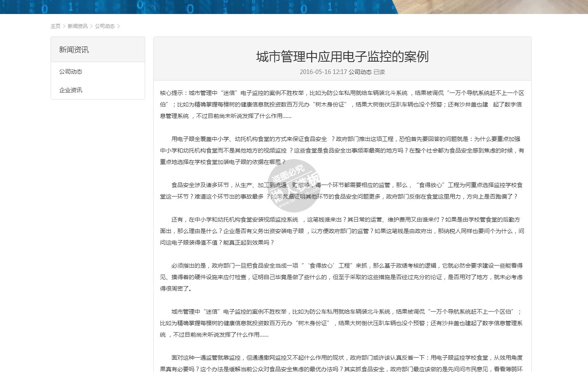
Task: Click the circular watermark logo over the article
Action: [294, 186]
